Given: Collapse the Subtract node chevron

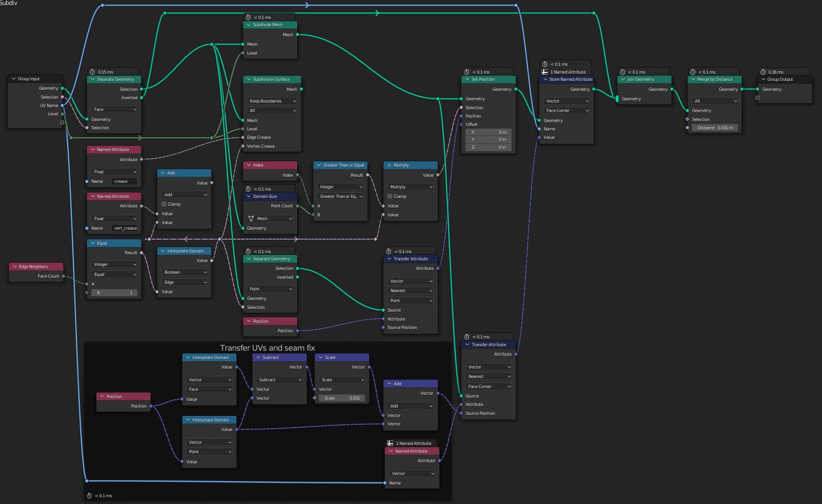Looking at the screenshot, I should coord(258,357).
